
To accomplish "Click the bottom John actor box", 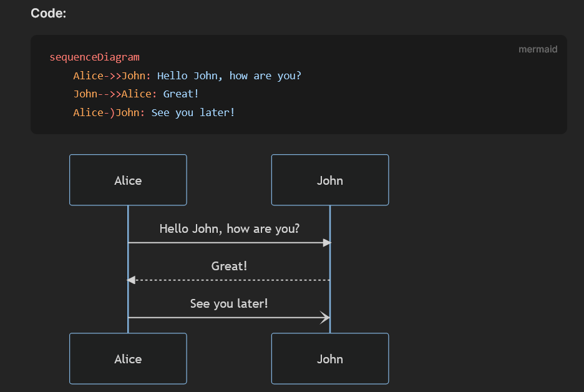I will pyautogui.click(x=329, y=358).
